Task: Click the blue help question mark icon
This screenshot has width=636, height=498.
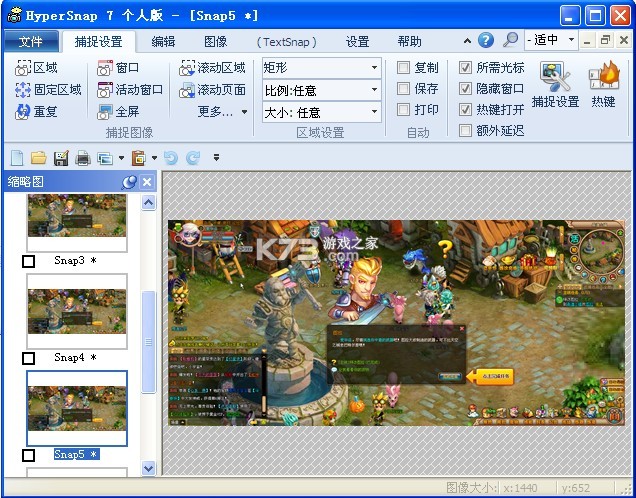Action: tap(486, 41)
